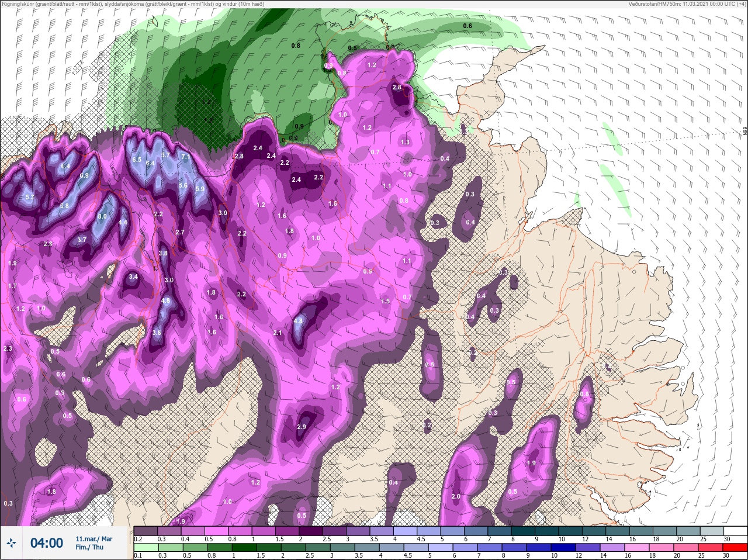
Task: Click the weekday text 'Fim./ Thu'
Action: [x=89, y=547]
